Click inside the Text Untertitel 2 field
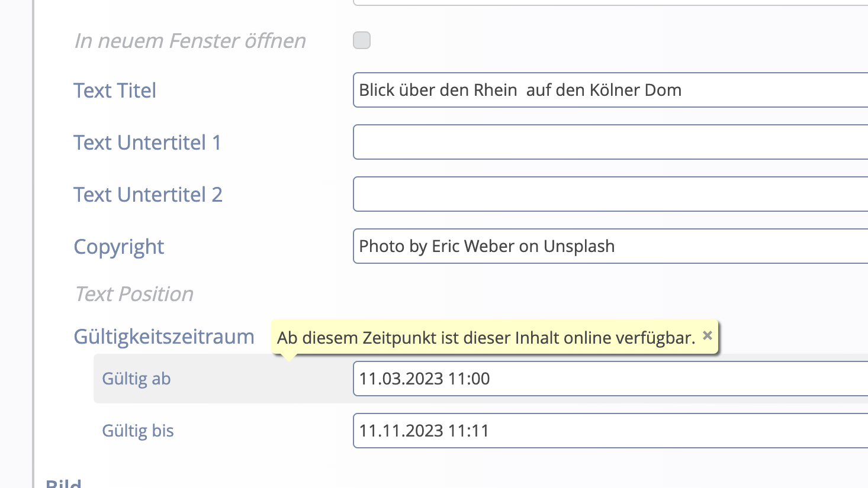The width and height of the screenshot is (868, 488). click(x=533, y=194)
